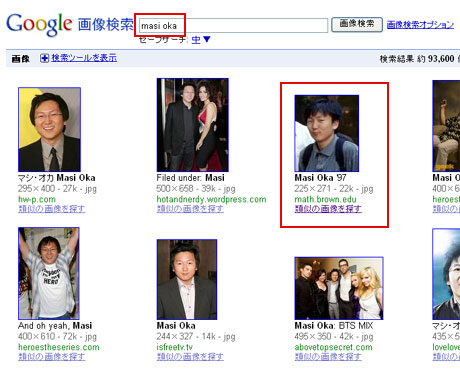The image size is (460, 369).
Task: Open the マシ・オカ Masi Oka portrait thumbnail
Action: (x=49, y=130)
